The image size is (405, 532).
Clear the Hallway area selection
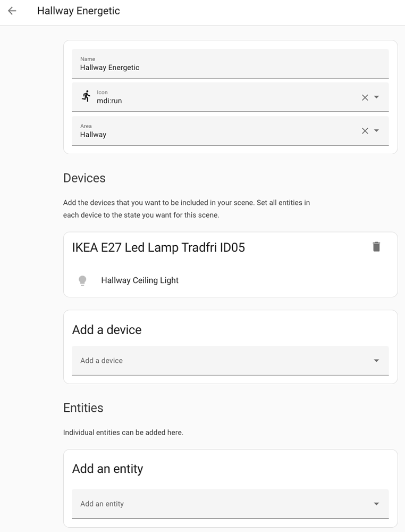pos(365,131)
